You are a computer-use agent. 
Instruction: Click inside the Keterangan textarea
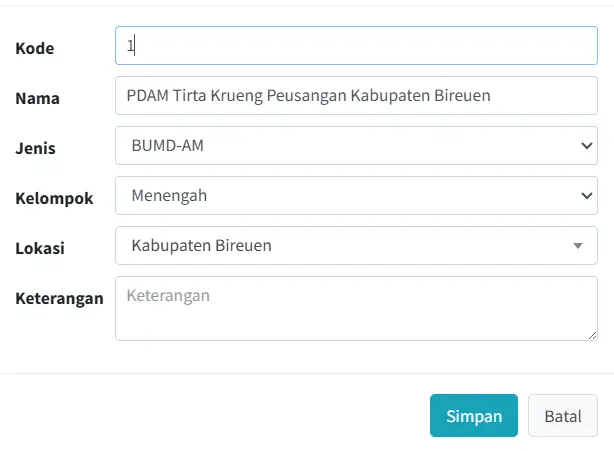[356, 318]
